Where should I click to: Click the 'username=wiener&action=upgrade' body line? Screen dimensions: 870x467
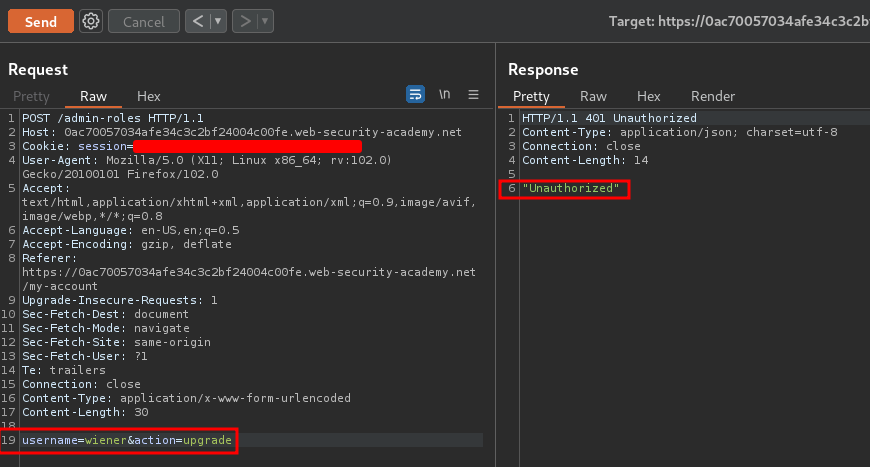(x=127, y=440)
